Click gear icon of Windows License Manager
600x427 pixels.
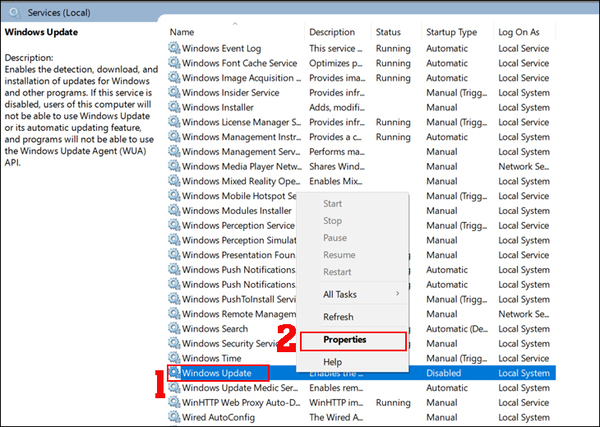(x=174, y=122)
